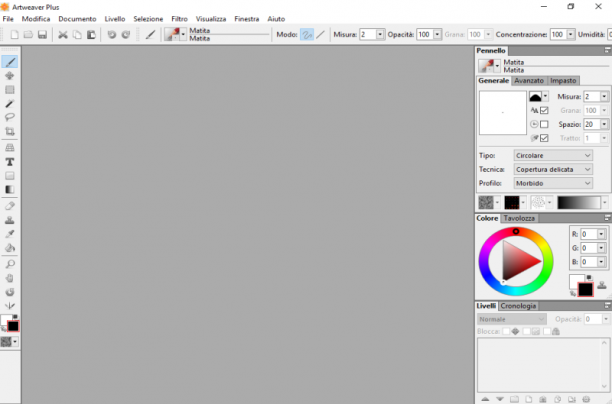
Task: Toggle the checkbox next to Spazio
Action: (x=544, y=124)
